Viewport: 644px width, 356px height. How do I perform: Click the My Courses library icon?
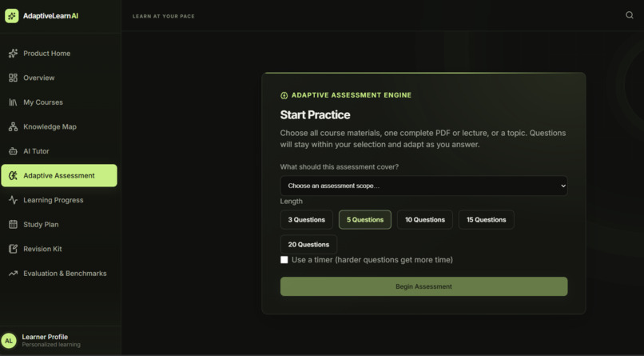tap(13, 102)
